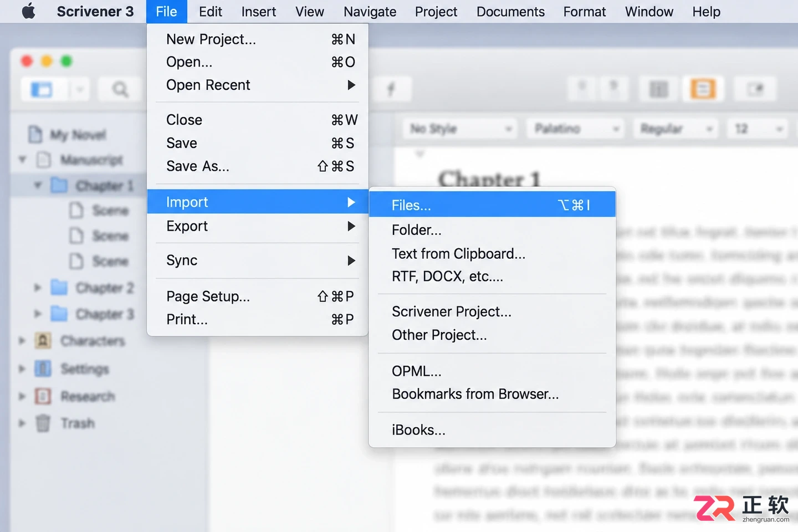Image resolution: width=798 pixels, height=532 pixels.
Task: Toggle the binder sidebar view icon
Action: (42, 89)
